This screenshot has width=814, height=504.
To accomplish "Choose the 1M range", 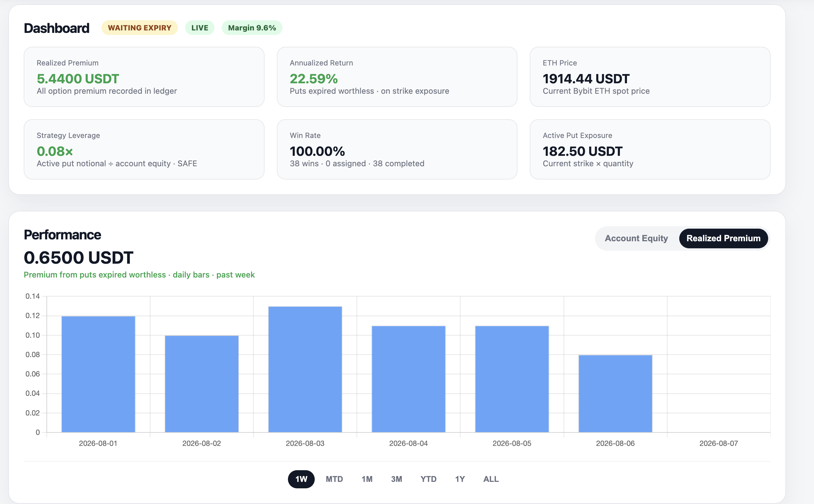I will (367, 479).
